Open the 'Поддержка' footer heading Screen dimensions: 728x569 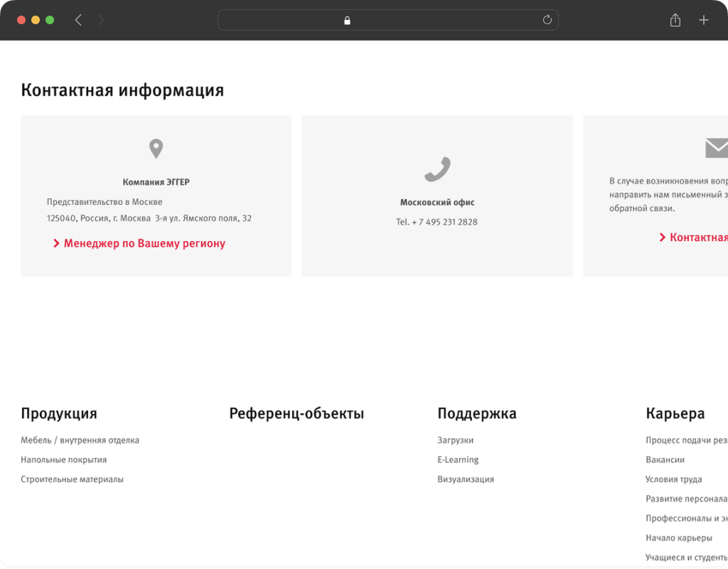[476, 413]
